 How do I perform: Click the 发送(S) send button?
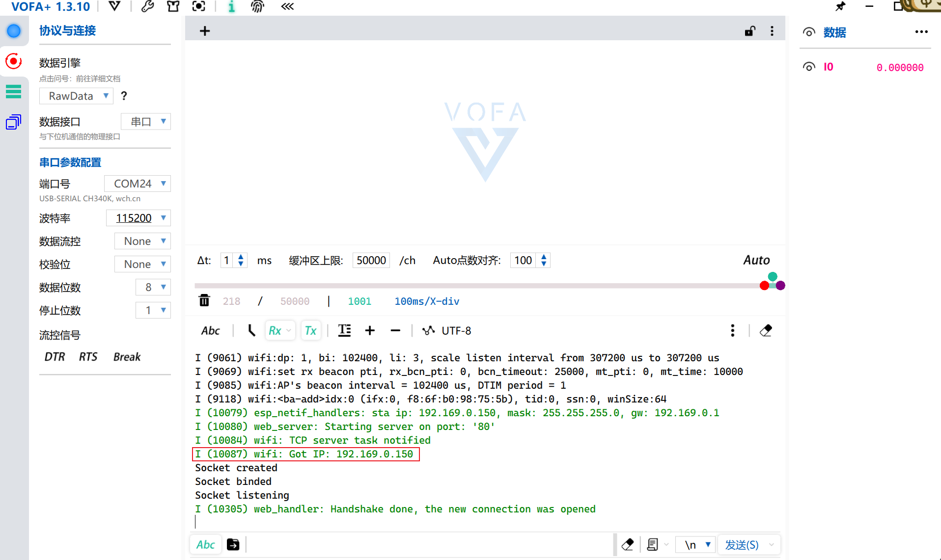pyautogui.click(x=742, y=545)
